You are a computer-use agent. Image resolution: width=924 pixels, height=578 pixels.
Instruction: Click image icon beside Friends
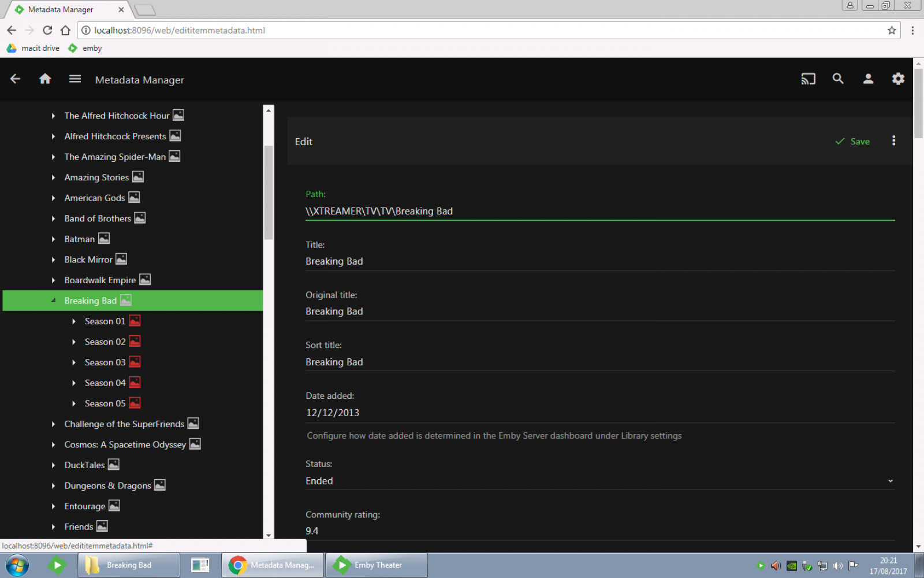102,527
